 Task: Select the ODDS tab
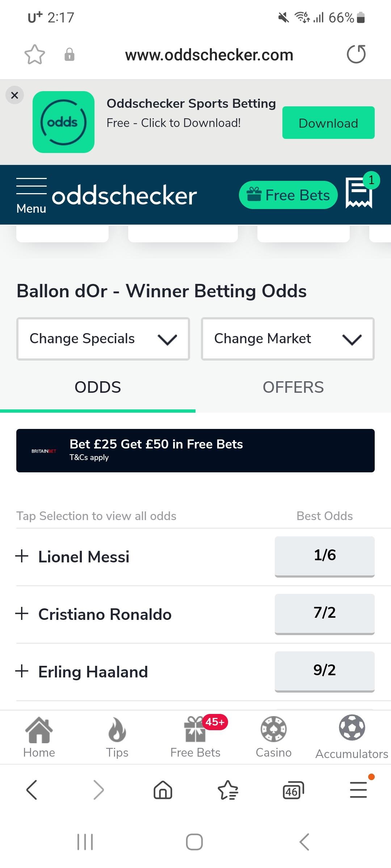click(x=98, y=387)
